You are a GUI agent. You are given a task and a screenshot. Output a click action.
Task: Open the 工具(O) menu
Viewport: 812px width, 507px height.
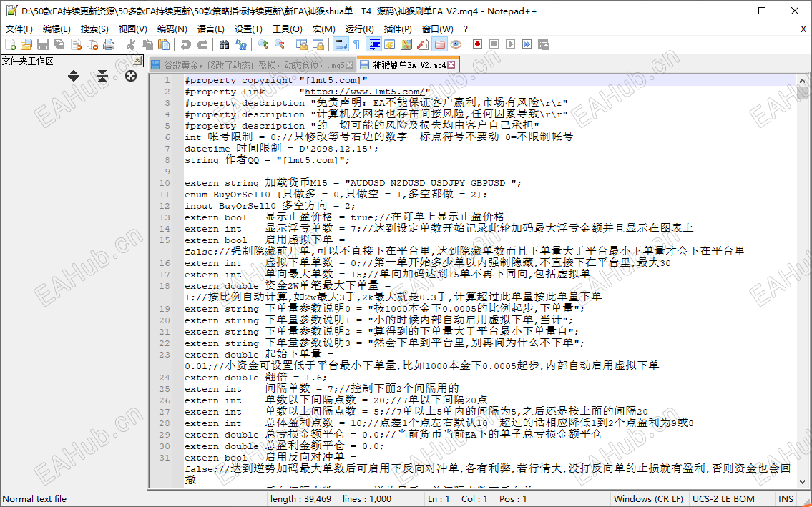coord(288,29)
